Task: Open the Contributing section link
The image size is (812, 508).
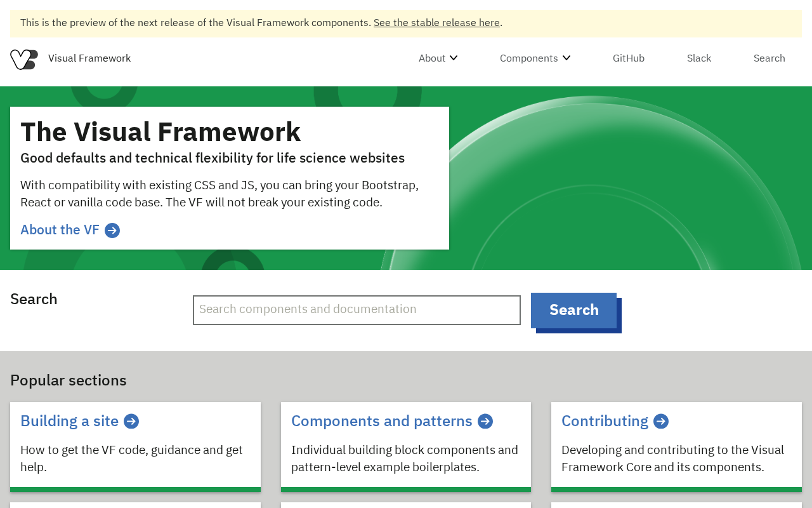Action: pyautogui.click(x=615, y=421)
